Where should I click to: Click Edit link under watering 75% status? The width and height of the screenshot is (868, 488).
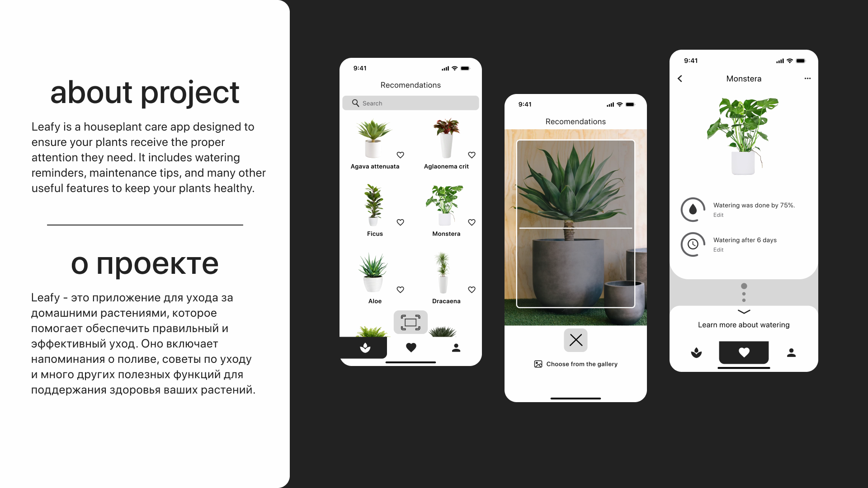tap(719, 215)
